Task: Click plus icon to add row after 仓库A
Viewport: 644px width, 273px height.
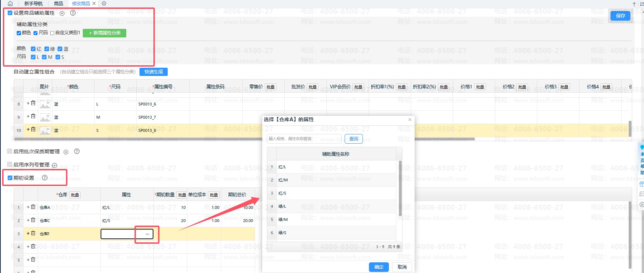Action: click(x=28, y=207)
